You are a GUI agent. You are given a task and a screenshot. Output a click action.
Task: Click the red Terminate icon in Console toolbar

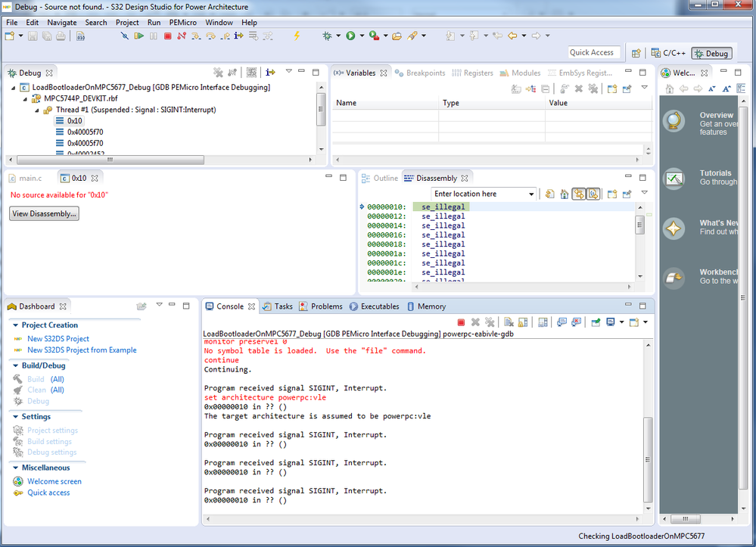coord(461,322)
